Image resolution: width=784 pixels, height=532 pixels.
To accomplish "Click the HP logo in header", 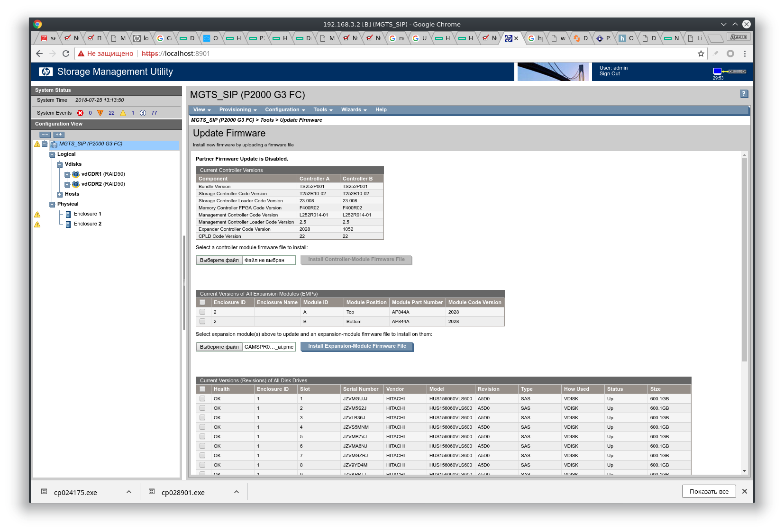I will [46, 72].
